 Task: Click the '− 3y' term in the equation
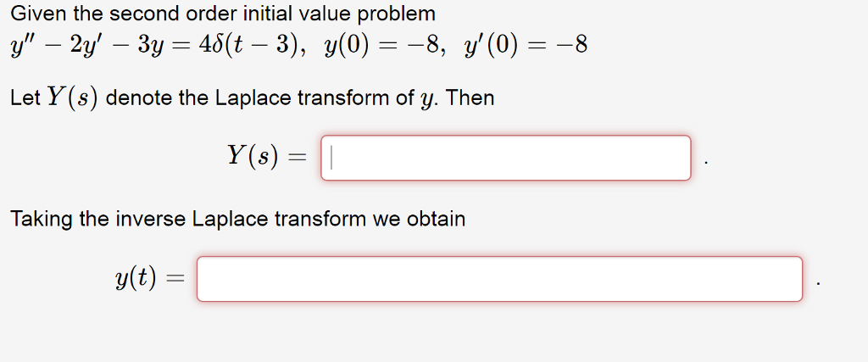[138, 47]
